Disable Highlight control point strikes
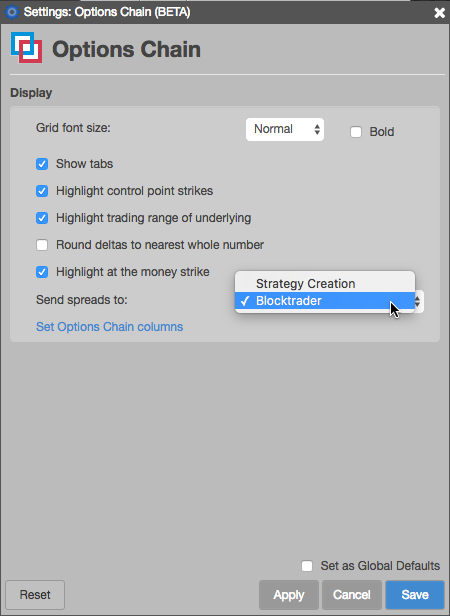 pos(42,191)
